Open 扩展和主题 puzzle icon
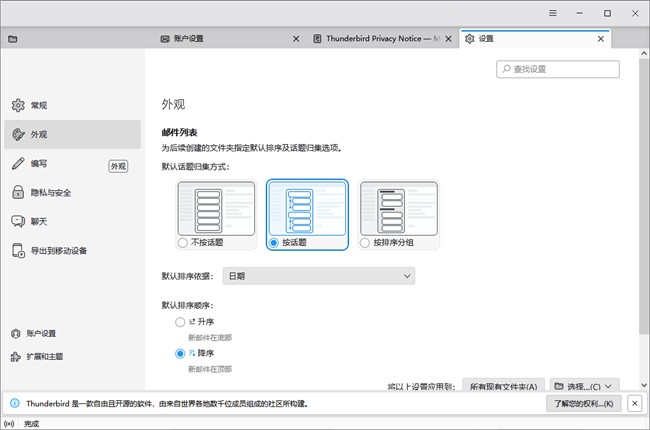Image resolution: width=650 pixels, height=430 pixels. (16, 356)
